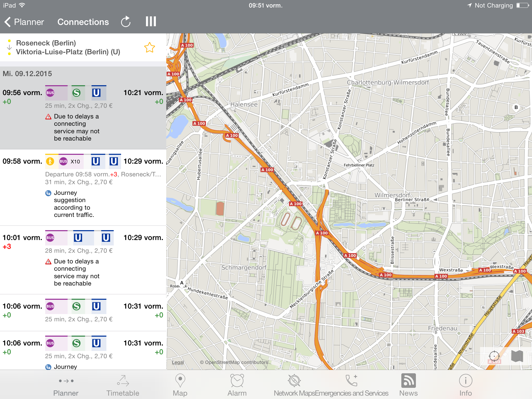Click '28 min, 2x Chg., 2,70 €' text
Image resolution: width=532 pixels, height=399 pixels.
tap(79, 251)
